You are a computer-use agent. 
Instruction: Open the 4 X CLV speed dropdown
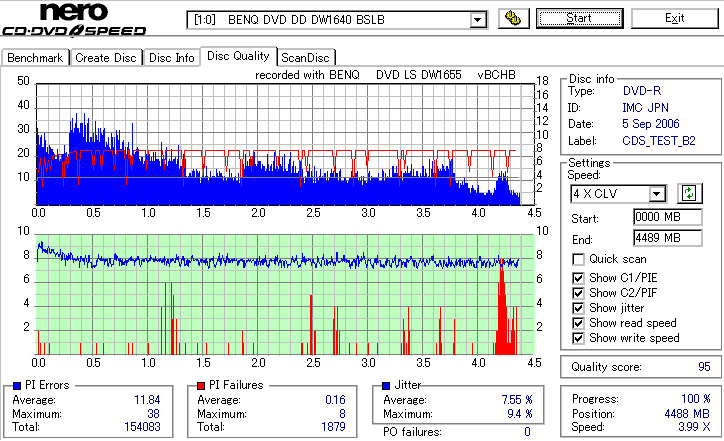click(656, 193)
